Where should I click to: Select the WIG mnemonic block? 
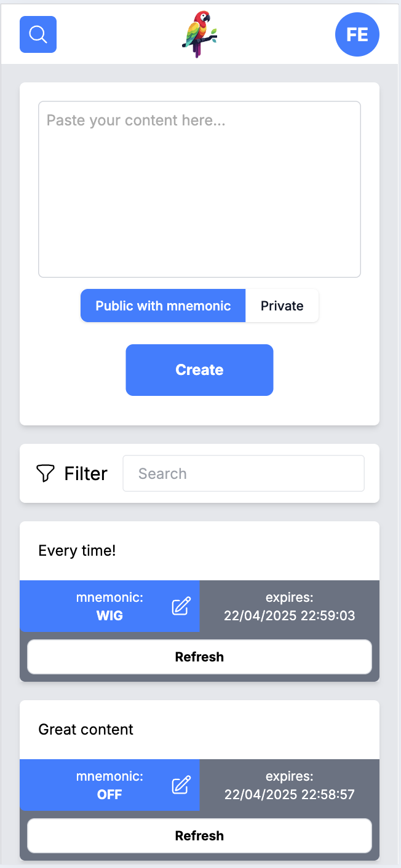tap(109, 606)
